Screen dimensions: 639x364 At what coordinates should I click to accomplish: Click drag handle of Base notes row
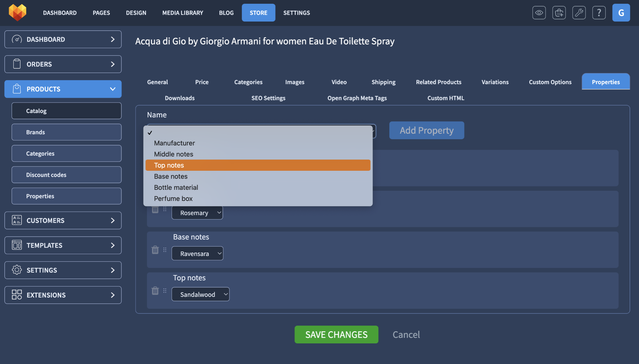pos(165,250)
